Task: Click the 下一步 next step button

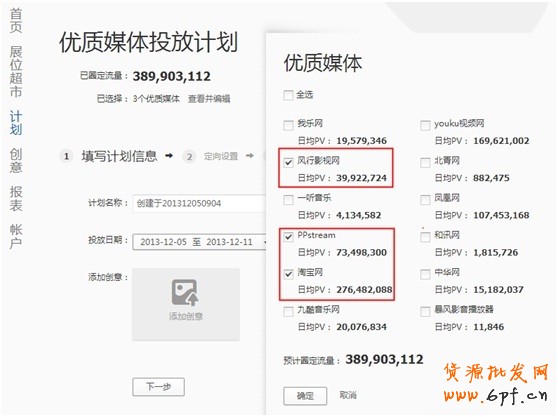Action: 158,386
